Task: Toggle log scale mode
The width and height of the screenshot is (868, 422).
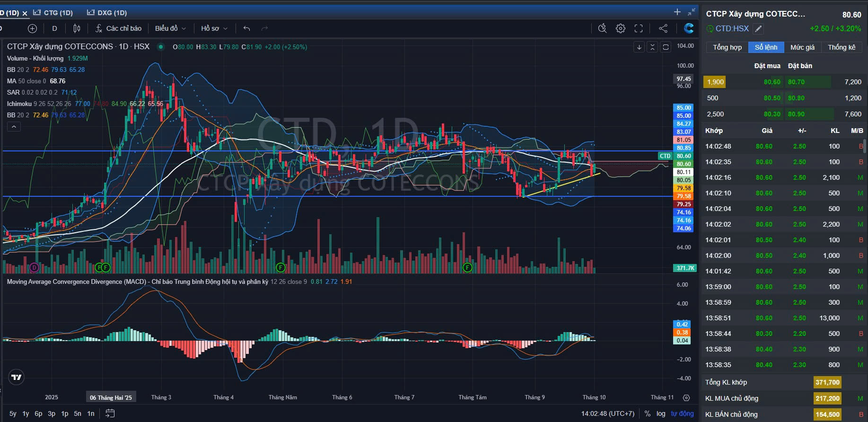Action: [661, 413]
